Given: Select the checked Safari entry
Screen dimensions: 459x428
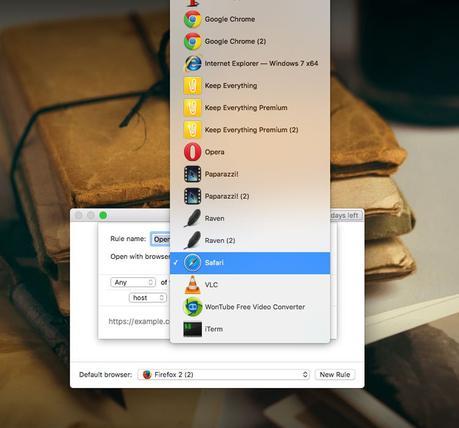Looking at the screenshot, I should (250, 263).
